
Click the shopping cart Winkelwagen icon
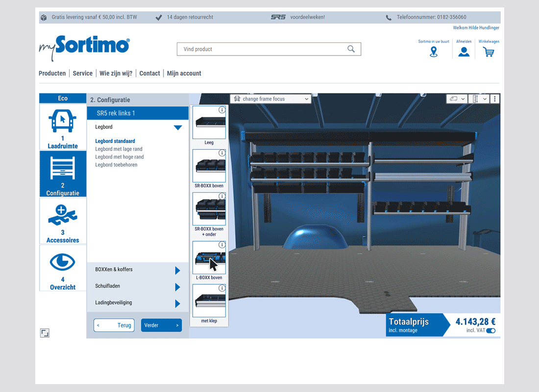click(x=488, y=52)
